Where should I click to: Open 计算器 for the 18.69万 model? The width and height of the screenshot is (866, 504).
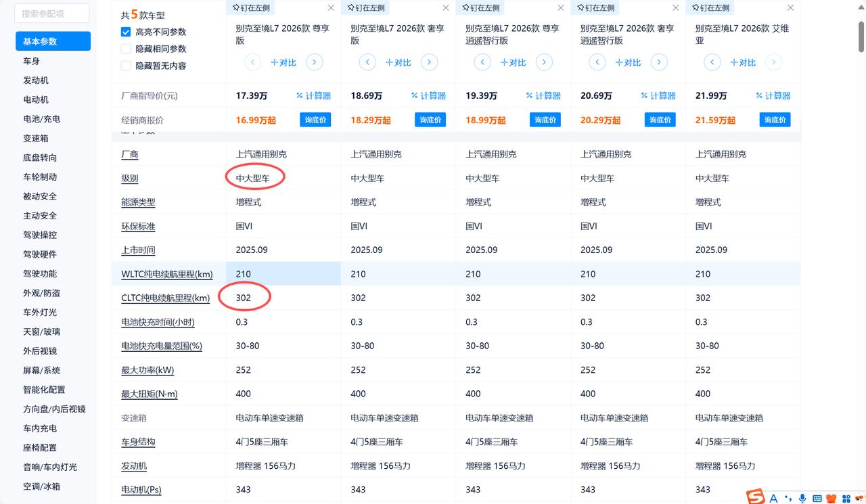[x=430, y=95]
